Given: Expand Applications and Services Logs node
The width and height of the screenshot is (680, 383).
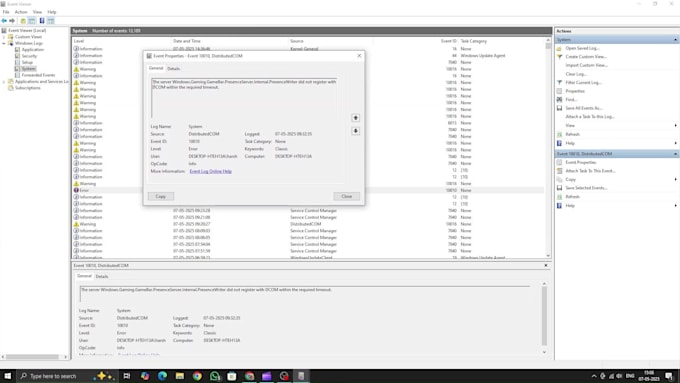Looking at the screenshot, I should pos(4,82).
